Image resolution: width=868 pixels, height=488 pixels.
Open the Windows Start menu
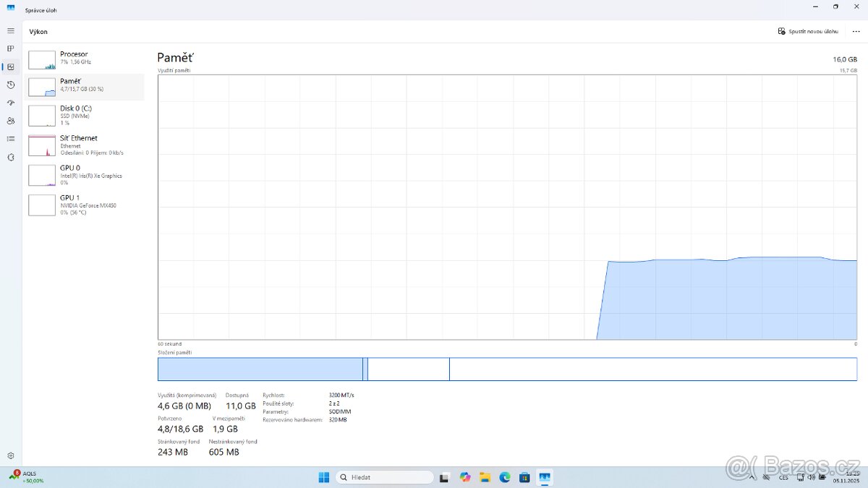[x=324, y=477]
